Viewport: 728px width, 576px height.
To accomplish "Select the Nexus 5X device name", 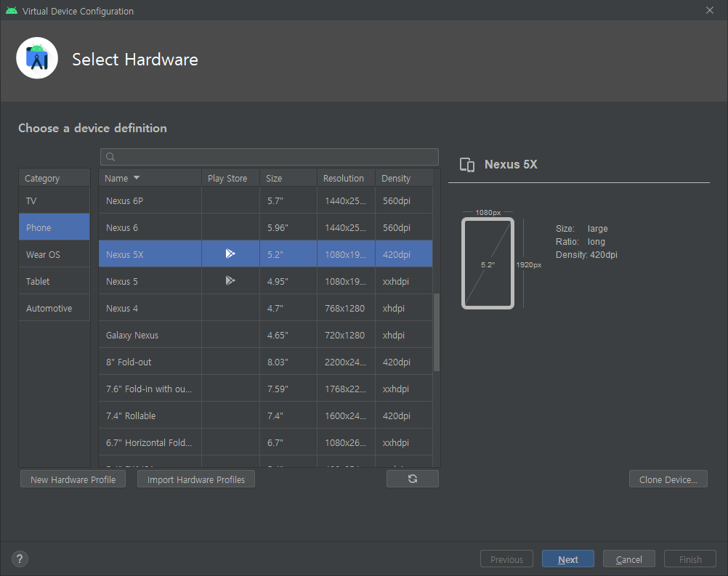I will click(x=124, y=254).
